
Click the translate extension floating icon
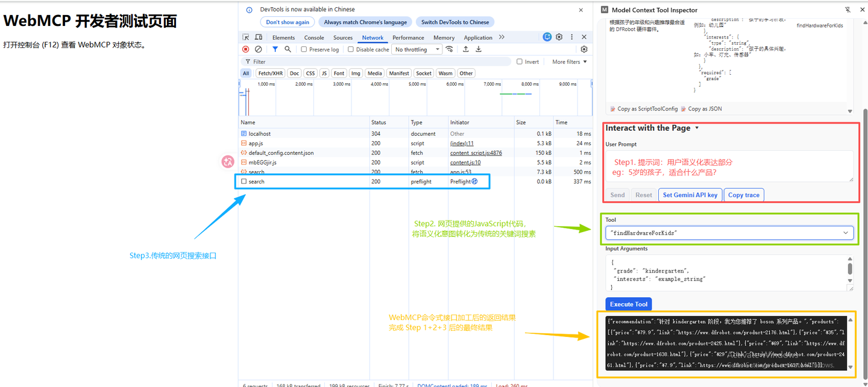228,162
